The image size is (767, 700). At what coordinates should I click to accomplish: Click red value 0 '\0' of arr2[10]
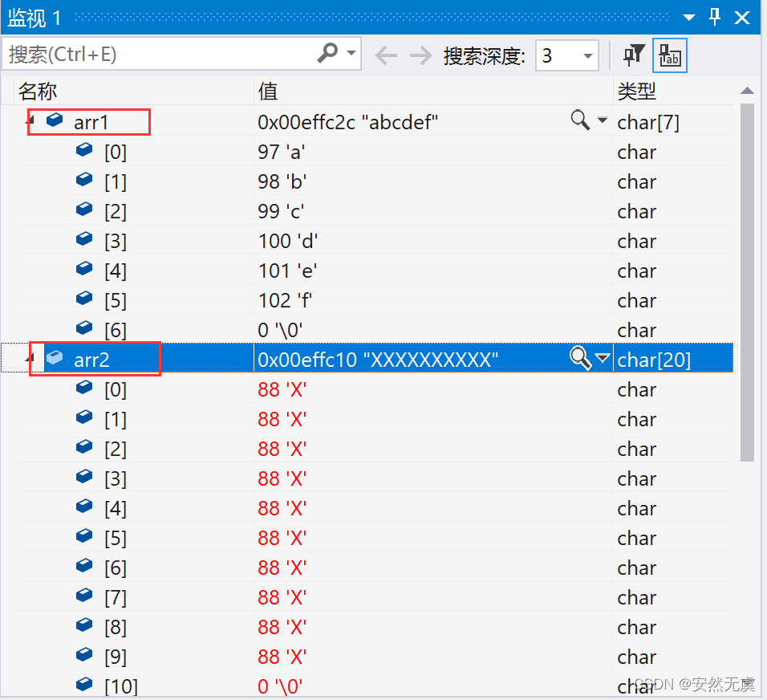click(280, 686)
